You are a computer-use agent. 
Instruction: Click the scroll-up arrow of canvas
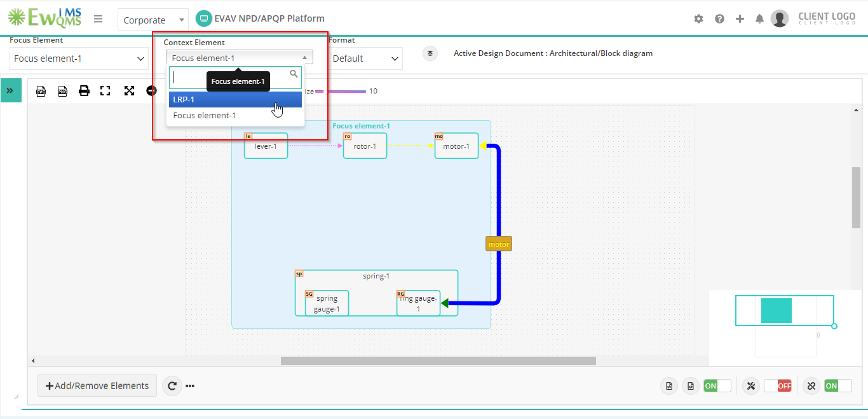coord(856,110)
